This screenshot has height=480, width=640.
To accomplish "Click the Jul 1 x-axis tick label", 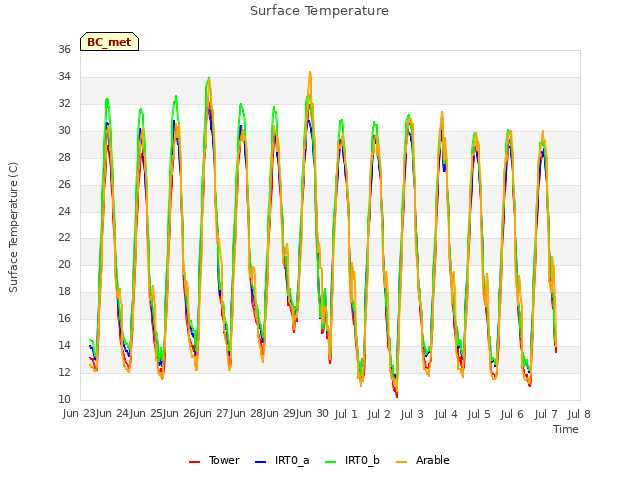I will click(x=346, y=414).
